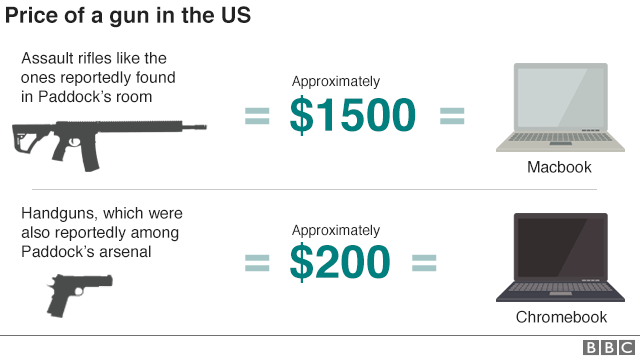Click the 'Price of a gun in the US' title

pyautogui.click(x=128, y=16)
